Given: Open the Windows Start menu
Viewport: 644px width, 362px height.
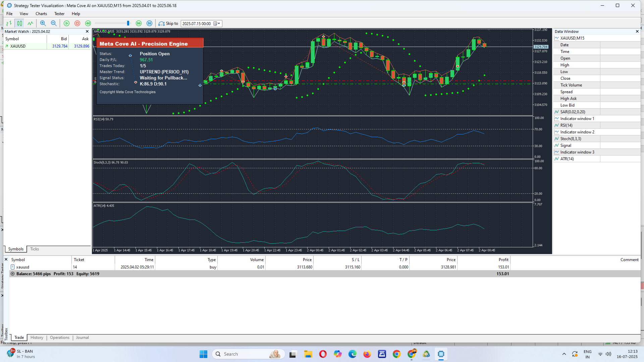Looking at the screenshot, I should 203,354.
